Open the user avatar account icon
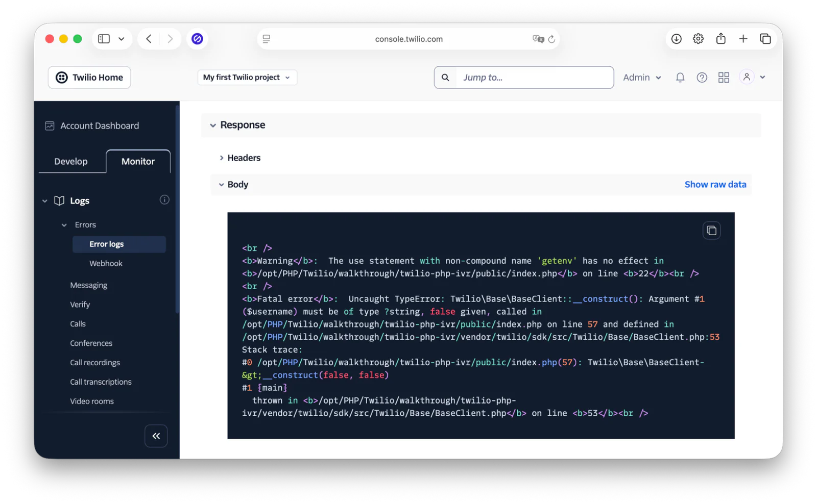The width and height of the screenshot is (817, 504). 747,77
